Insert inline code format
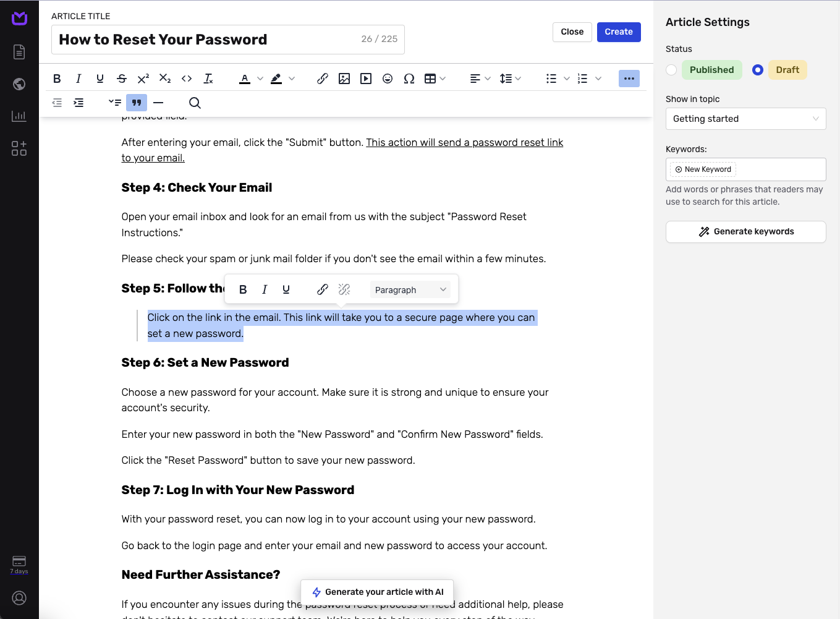Viewport: 840px width, 619px height. pos(187,79)
